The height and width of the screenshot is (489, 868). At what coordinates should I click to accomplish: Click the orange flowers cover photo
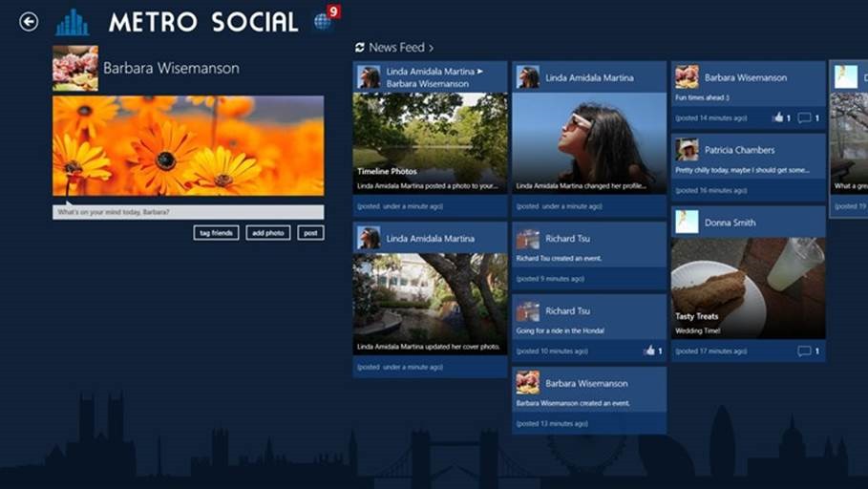tap(188, 145)
